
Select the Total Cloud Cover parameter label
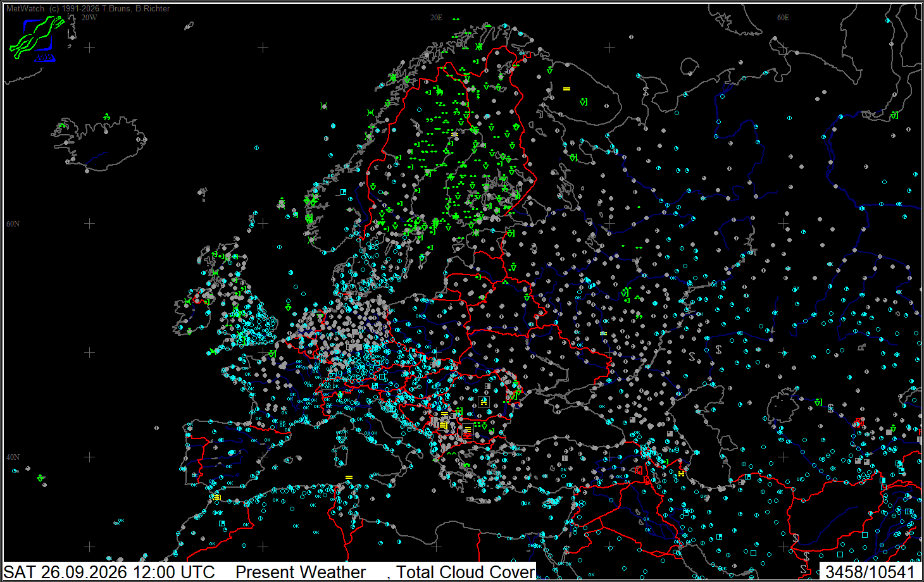coord(466,572)
